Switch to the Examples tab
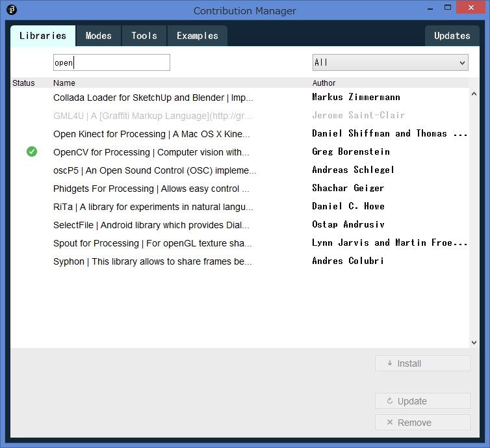The height and width of the screenshot is (448, 490). [x=197, y=36]
